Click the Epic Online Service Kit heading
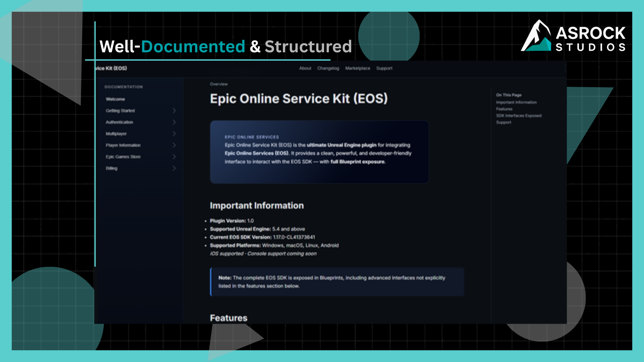Screen dimensions: 644x362 (299, 99)
